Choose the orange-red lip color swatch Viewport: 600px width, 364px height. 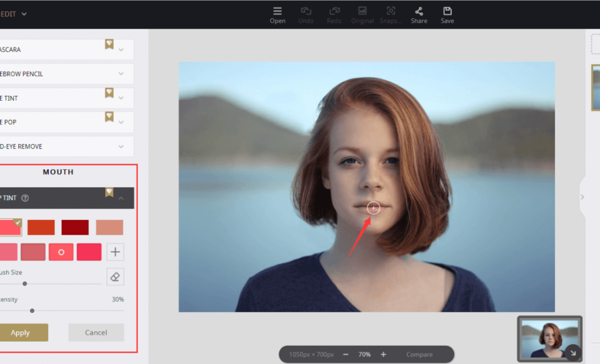click(41, 228)
